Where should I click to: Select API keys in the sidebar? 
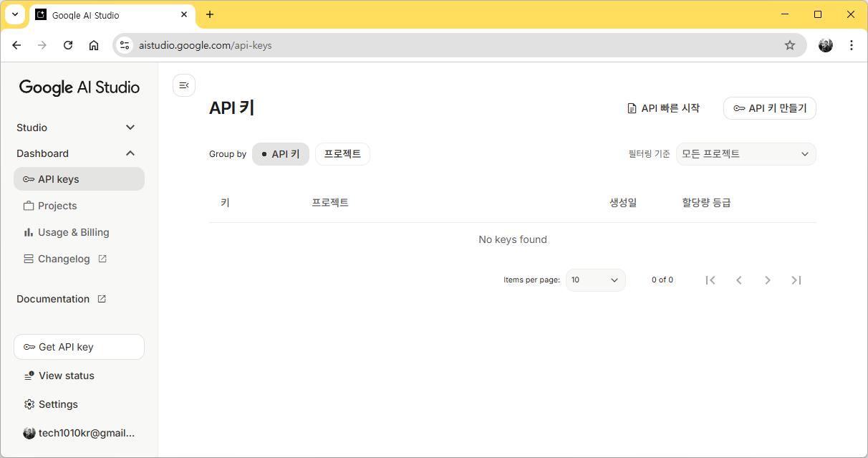pos(79,179)
